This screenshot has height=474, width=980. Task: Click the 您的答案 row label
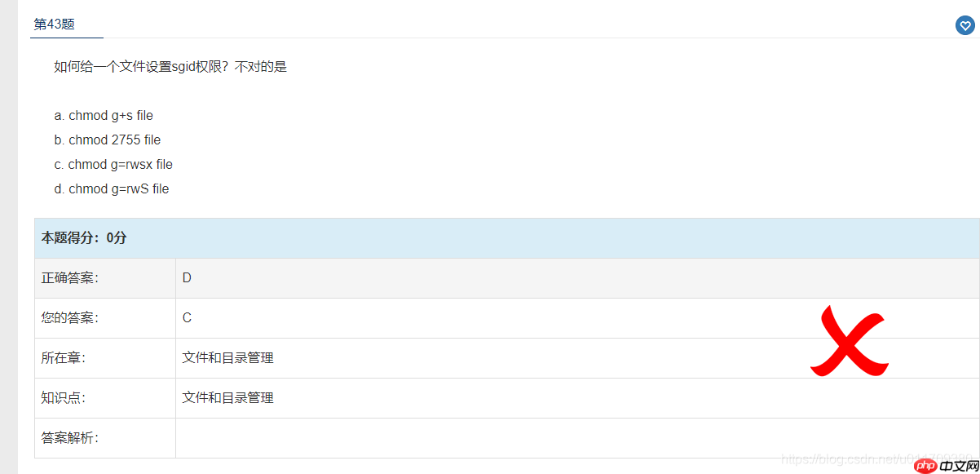[70, 317]
